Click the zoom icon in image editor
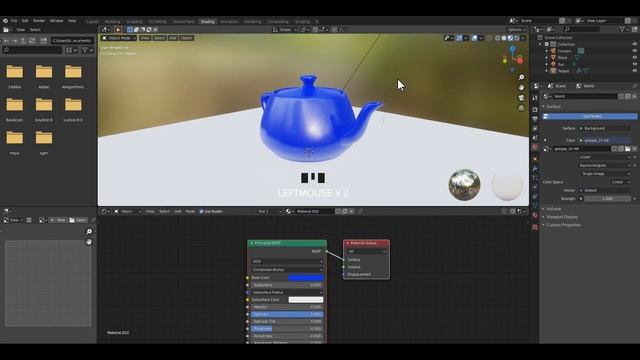Screen dimensions: 640x360 89,231
